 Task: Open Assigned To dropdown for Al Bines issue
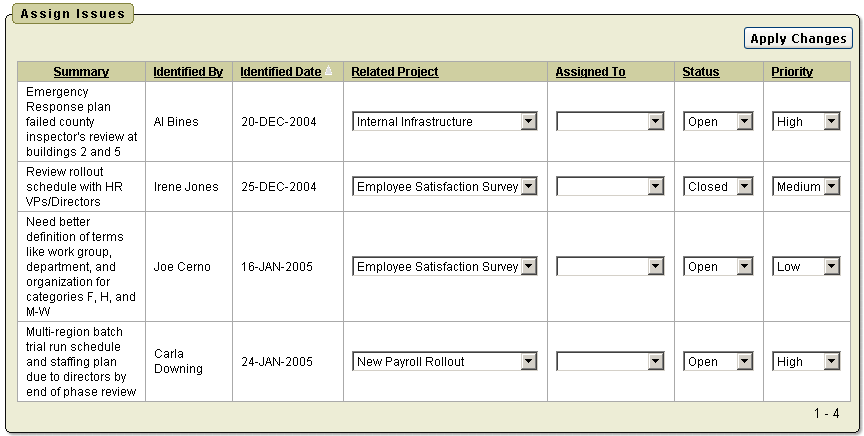point(610,122)
